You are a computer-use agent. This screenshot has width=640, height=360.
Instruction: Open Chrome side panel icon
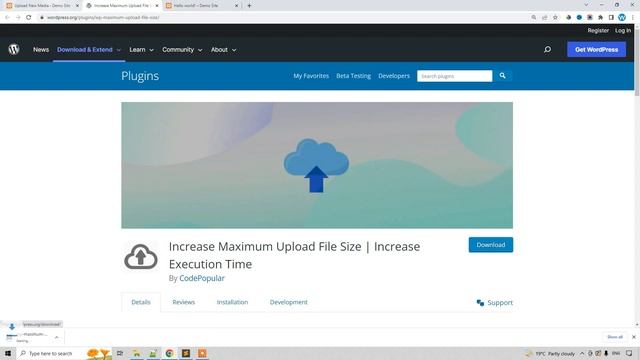(x=611, y=18)
